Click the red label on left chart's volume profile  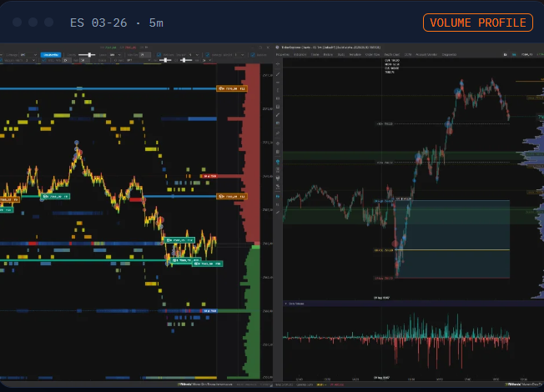pyautogui.click(x=209, y=176)
